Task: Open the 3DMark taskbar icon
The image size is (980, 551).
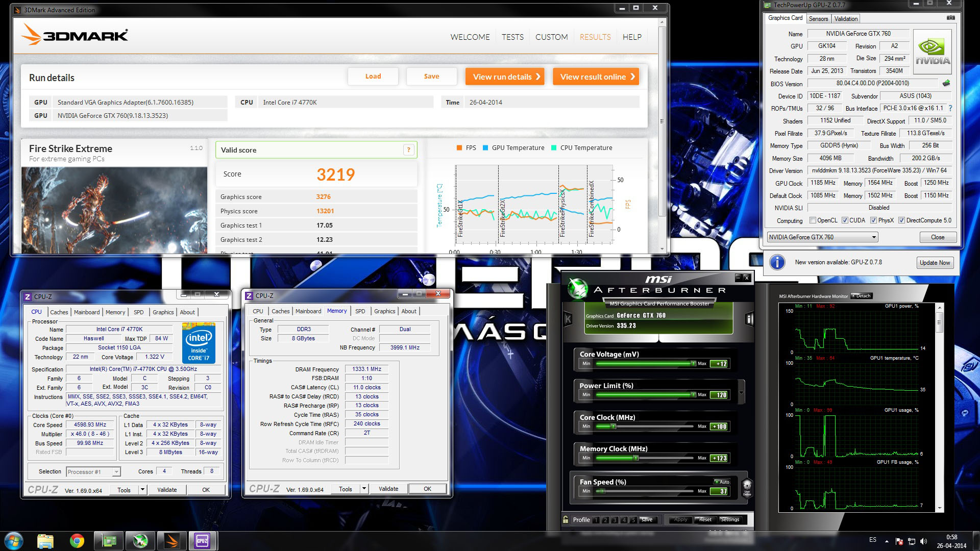Action: [x=172, y=541]
